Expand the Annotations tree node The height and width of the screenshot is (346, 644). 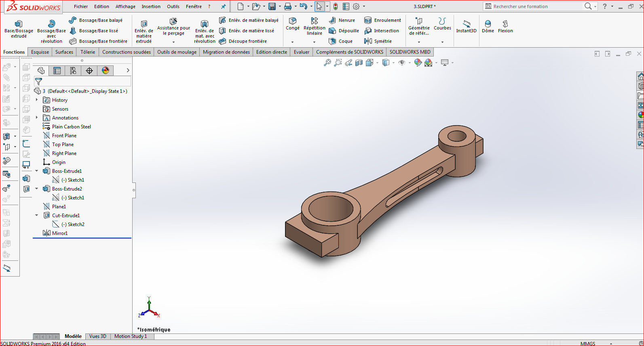(x=37, y=117)
